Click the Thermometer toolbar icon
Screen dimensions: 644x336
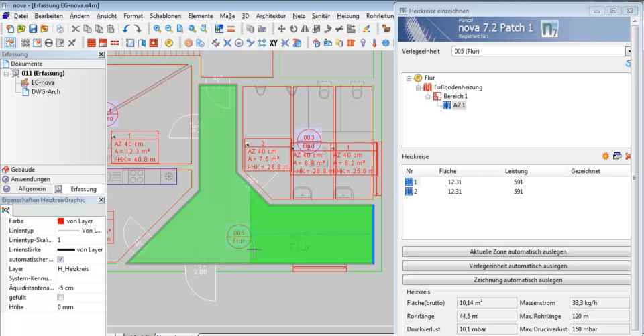[x=374, y=43]
